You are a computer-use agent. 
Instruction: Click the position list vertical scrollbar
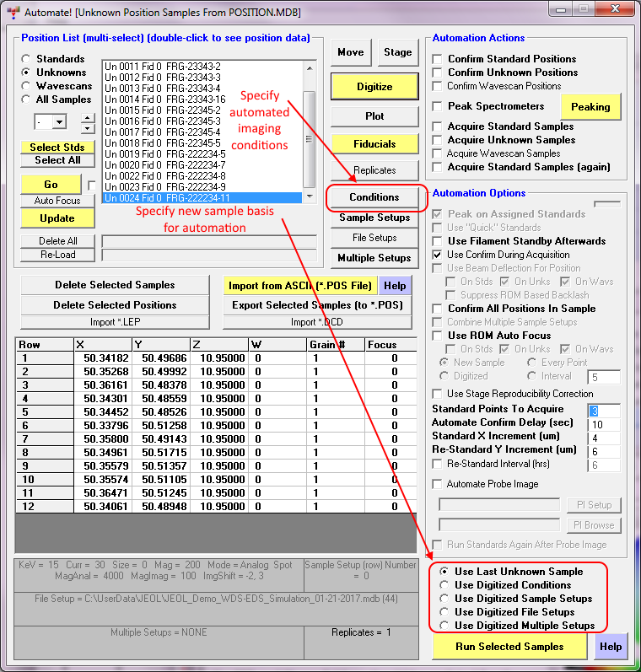click(x=309, y=126)
